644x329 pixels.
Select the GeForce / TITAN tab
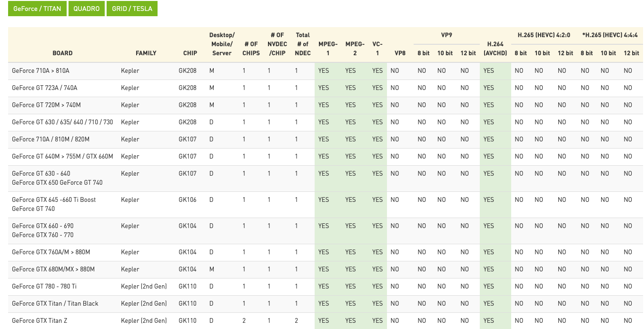38,9
